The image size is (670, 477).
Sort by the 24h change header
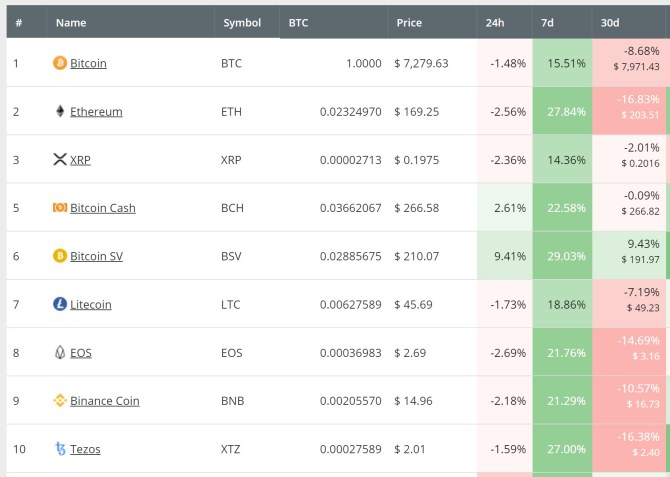[x=495, y=22]
